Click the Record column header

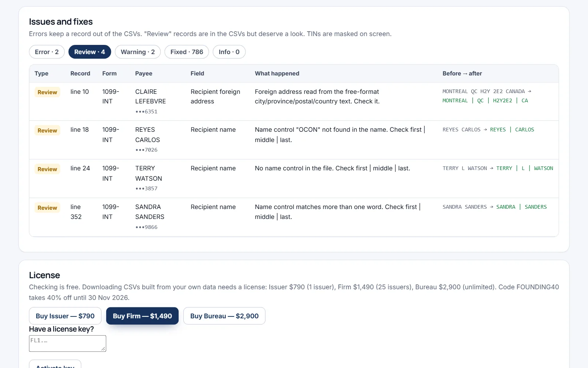point(80,74)
